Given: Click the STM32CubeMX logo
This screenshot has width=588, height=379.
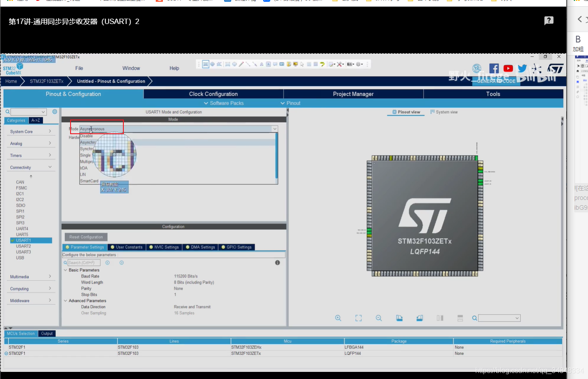Looking at the screenshot, I should (x=13, y=69).
